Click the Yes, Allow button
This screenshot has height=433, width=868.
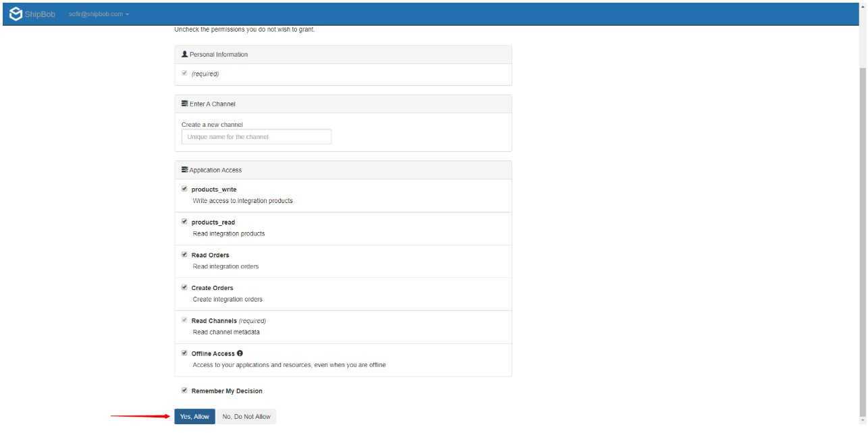[x=194, y=416]
